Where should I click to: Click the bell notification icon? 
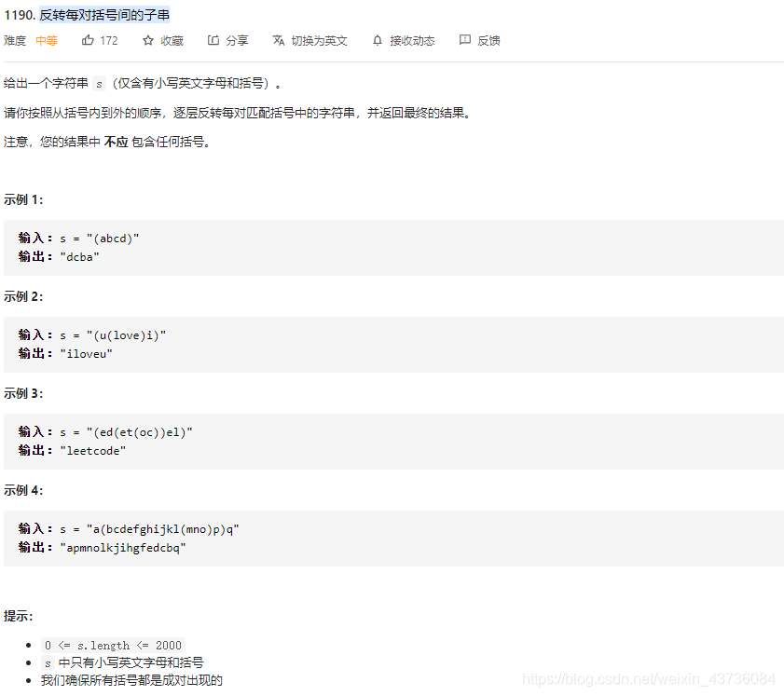coord(378,40)
